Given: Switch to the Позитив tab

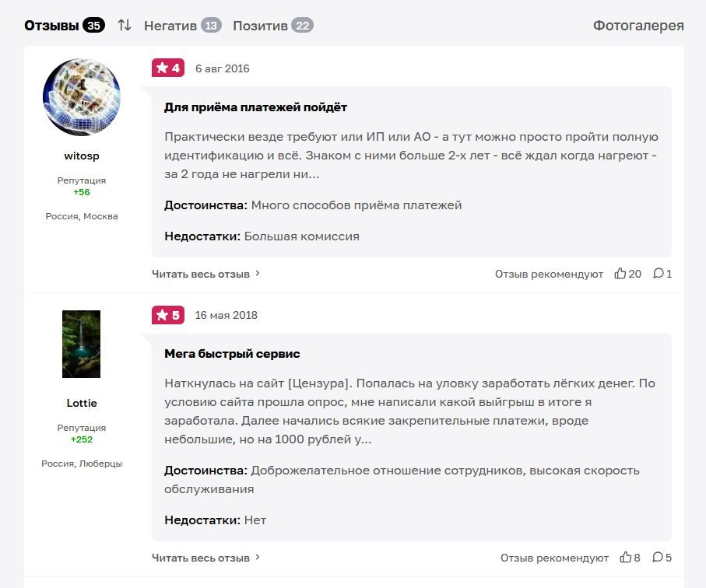Looking at the screenshot, I should click(272, 26).
